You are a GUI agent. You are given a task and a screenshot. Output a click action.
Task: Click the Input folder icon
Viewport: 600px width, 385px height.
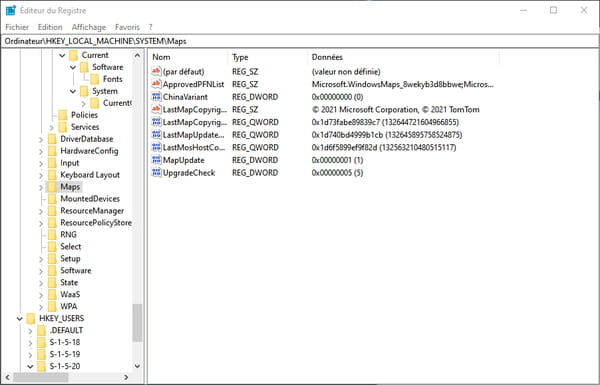[x=52, y=163]
